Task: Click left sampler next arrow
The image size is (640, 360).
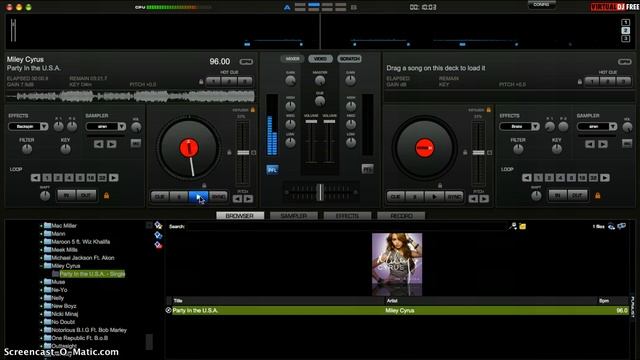Action: coord(111,144)
